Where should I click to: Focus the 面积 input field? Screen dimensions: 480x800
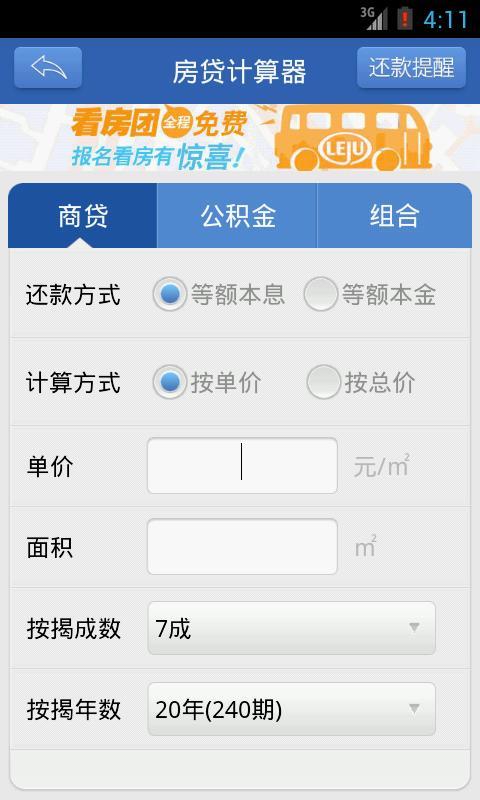tap(242, 546)
